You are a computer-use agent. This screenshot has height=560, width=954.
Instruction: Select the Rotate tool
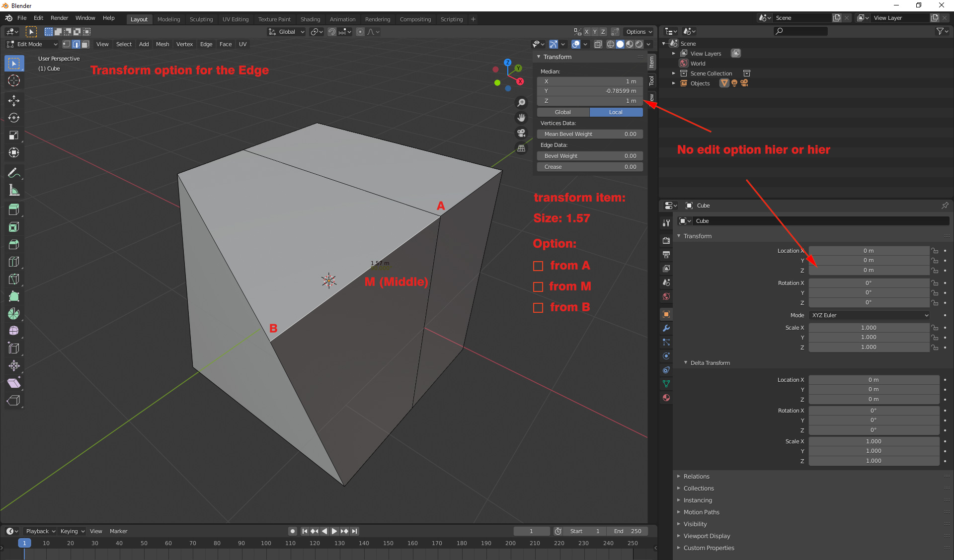[x=14, y=118]
